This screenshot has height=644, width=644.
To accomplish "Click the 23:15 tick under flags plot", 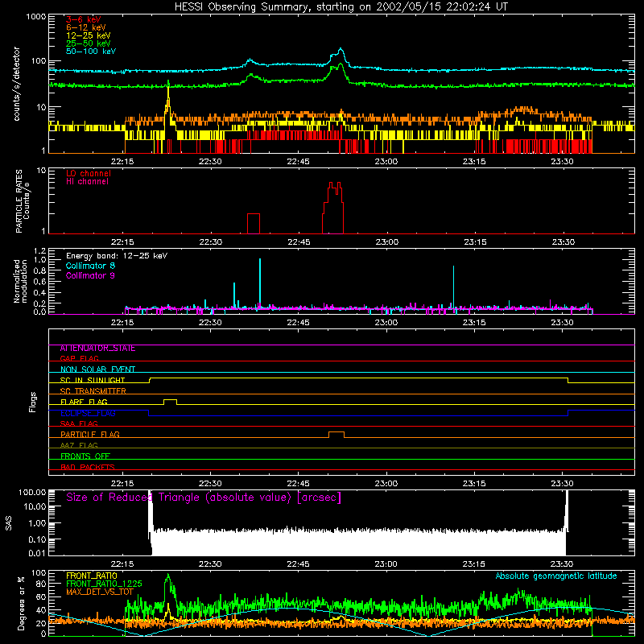I will (x=474, y=483).
